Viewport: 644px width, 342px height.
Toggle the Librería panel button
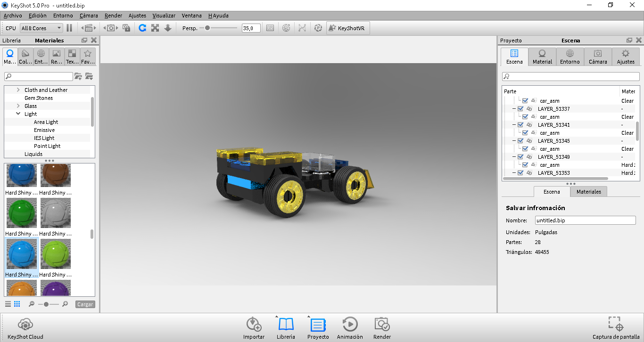click(286, 329)
